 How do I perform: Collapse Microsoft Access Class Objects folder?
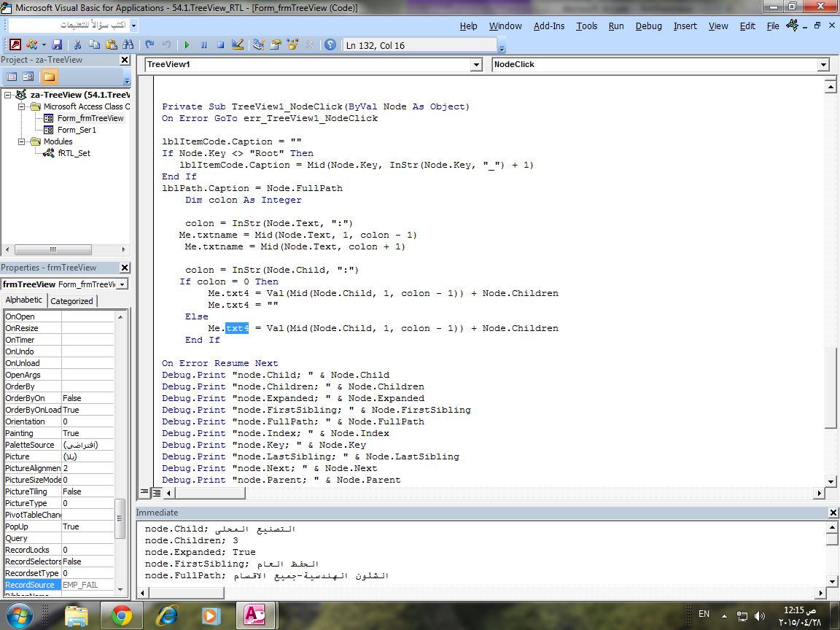[21, 106]
